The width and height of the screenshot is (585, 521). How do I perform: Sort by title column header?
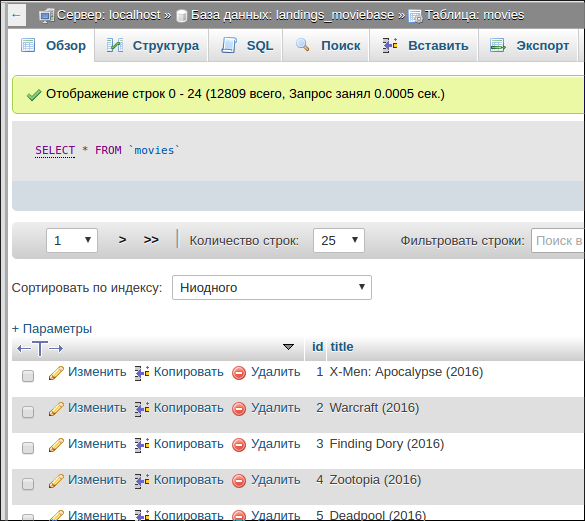click(342, 347)
